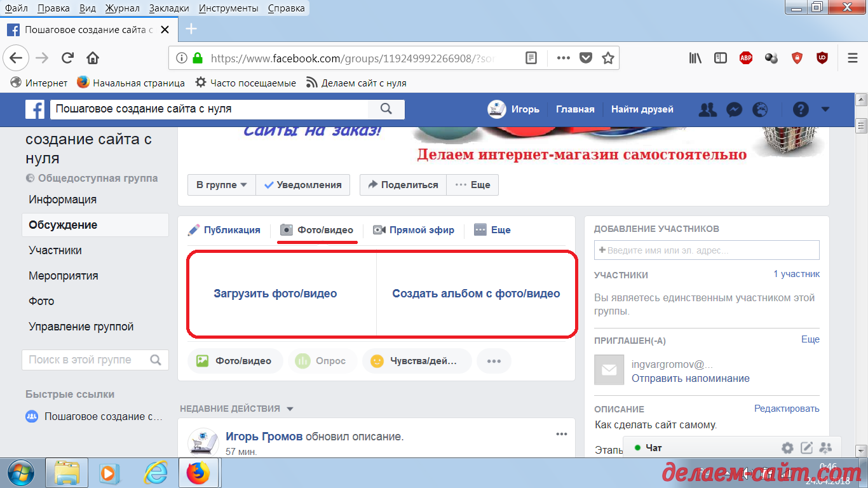Open the Facebook home logo icon
This screenshot has width=868, height=488.
35,109
